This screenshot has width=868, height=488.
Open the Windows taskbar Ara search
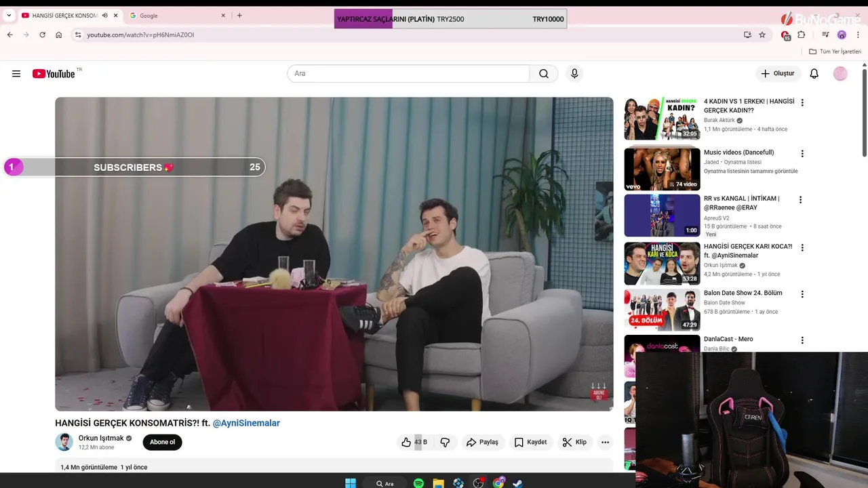coord(384,483)
